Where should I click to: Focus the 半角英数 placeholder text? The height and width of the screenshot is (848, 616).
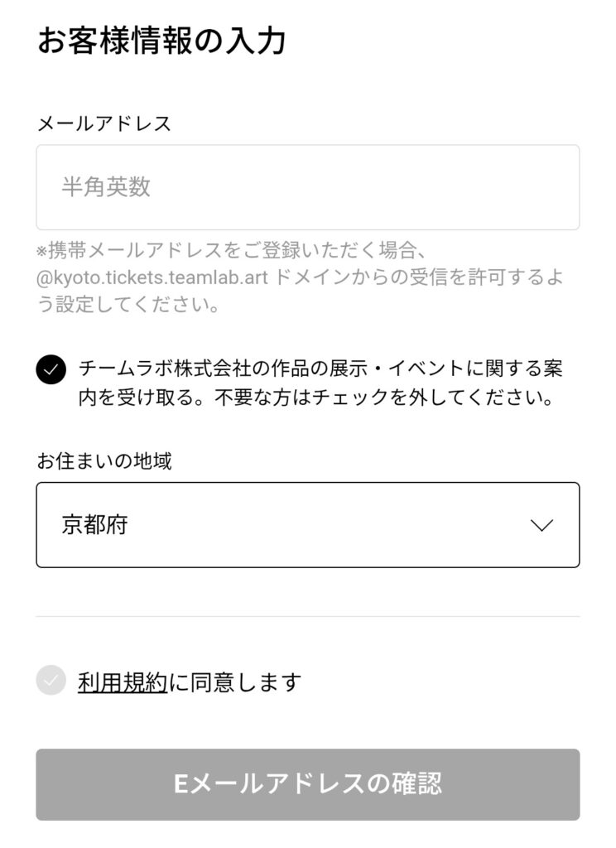(106, 187)
